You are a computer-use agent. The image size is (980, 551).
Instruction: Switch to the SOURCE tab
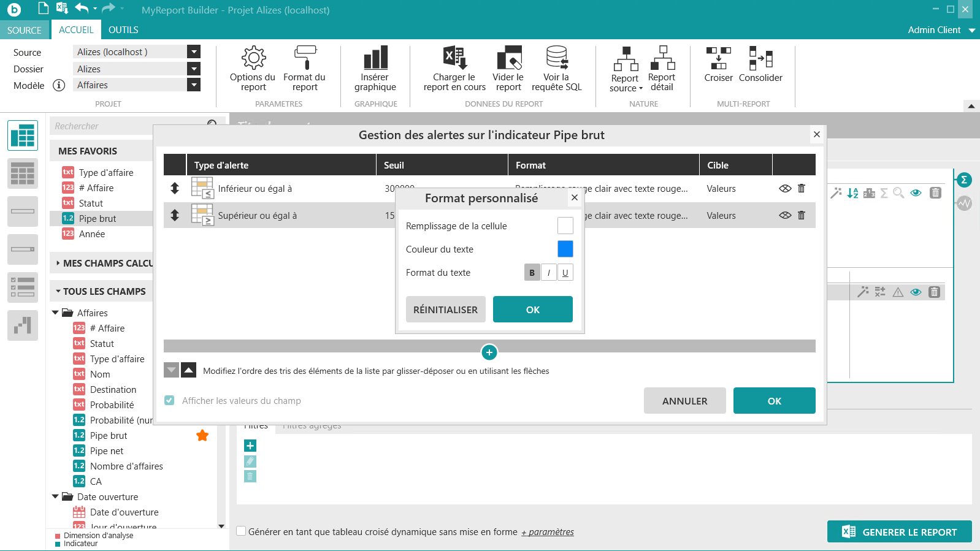(25, 30)
